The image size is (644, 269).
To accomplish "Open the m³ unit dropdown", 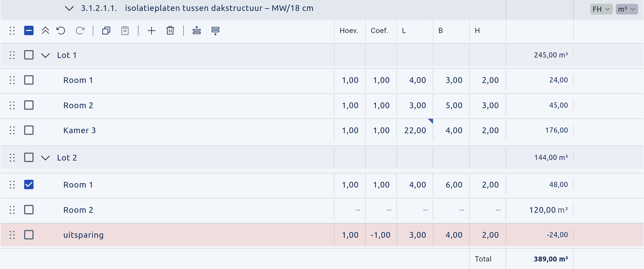I will click(627, 9).
